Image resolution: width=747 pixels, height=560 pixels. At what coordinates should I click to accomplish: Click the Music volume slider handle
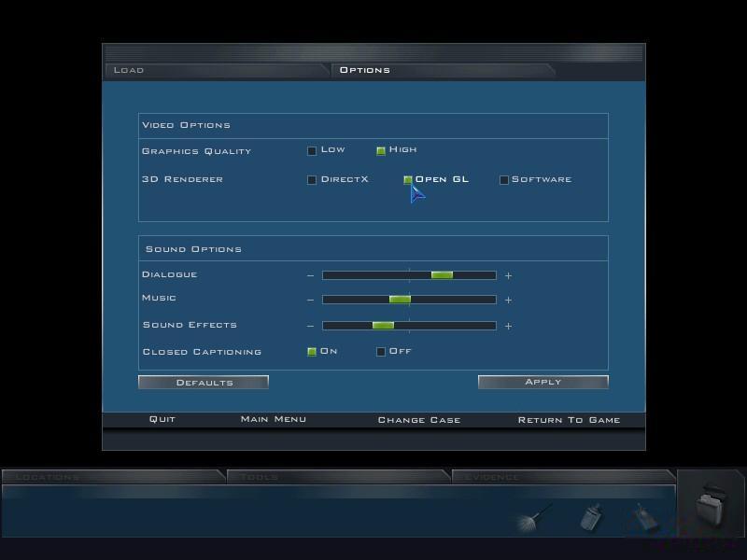click(x=400, y=300)
